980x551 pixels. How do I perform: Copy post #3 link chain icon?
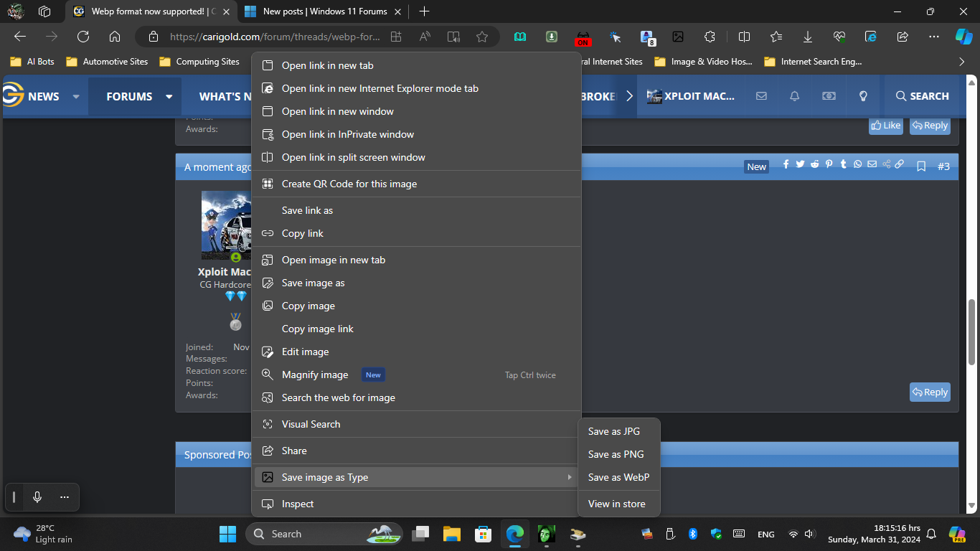[900, 164]
